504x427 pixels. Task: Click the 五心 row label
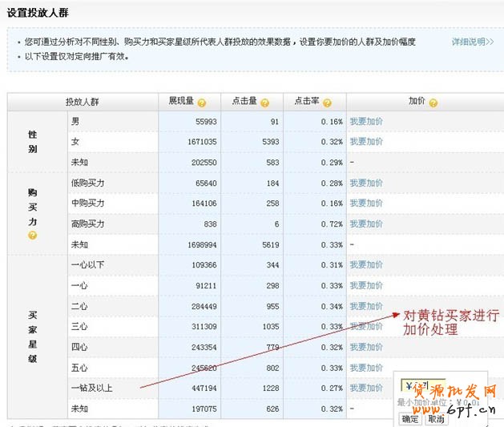click(x=79, y=368)
